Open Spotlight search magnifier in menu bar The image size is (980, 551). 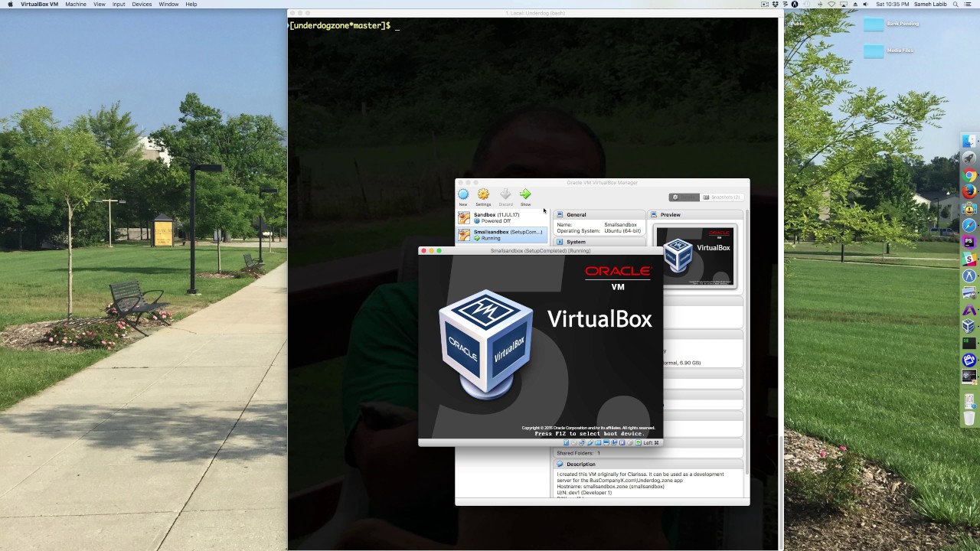(955, 4)
